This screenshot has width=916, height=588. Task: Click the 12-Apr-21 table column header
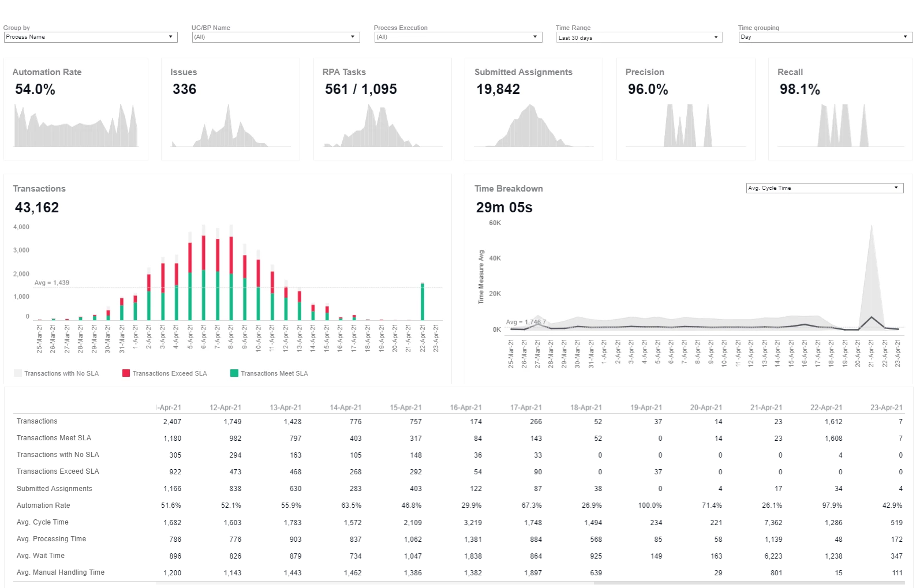226,407
